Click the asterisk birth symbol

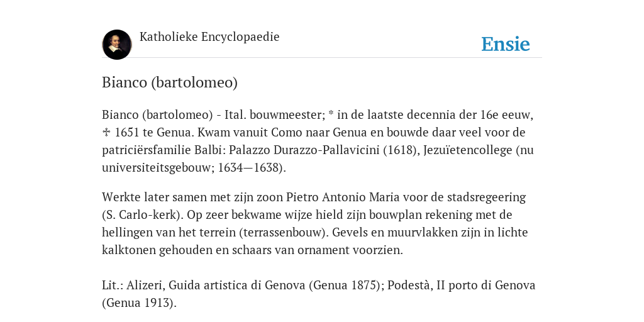coord(331,114)
